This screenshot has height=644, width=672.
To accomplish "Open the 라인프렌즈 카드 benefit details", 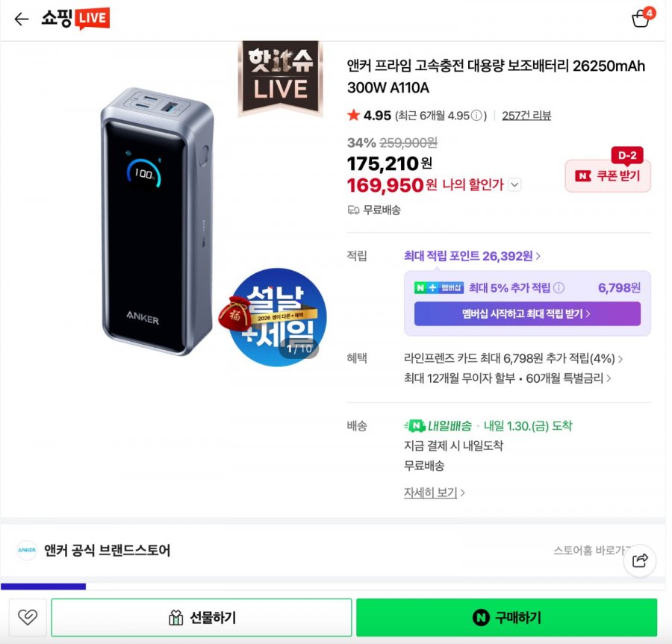I will click(x=511, y=359).
